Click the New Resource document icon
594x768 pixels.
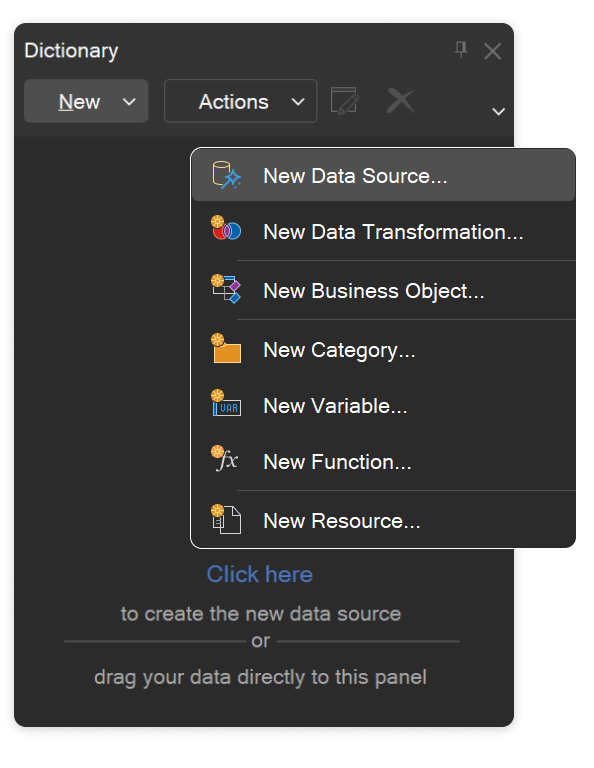click(x=226, y=519)
